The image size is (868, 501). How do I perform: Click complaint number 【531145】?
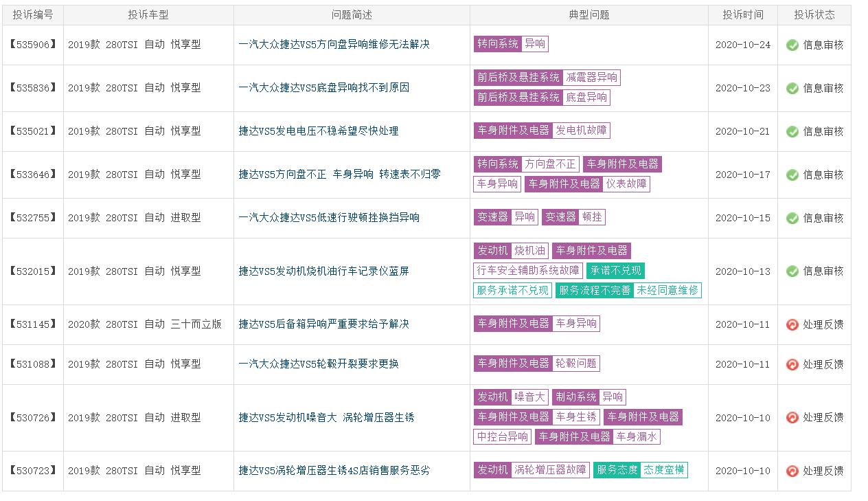(33, 324)
